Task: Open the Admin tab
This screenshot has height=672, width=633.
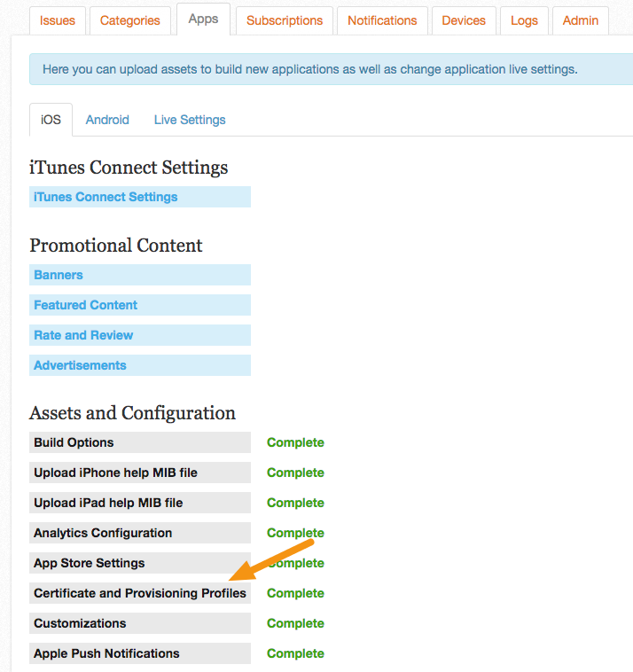Action: (x=581, y=20)
